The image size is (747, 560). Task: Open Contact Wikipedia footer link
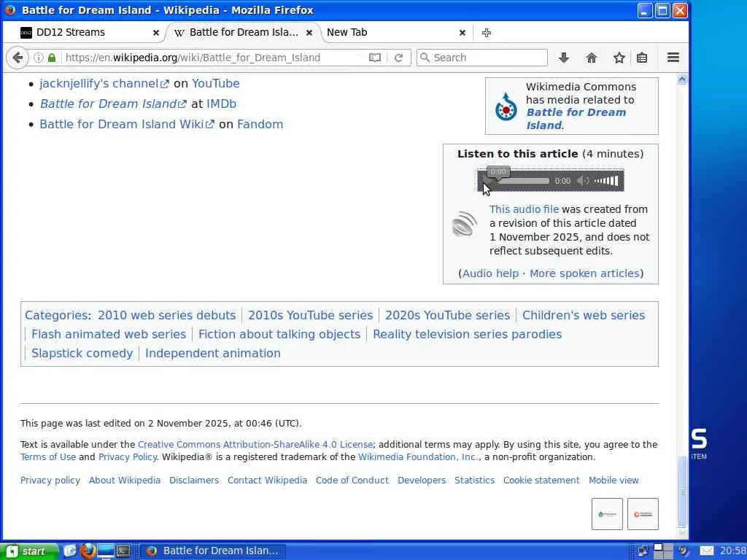coord(267,480)
